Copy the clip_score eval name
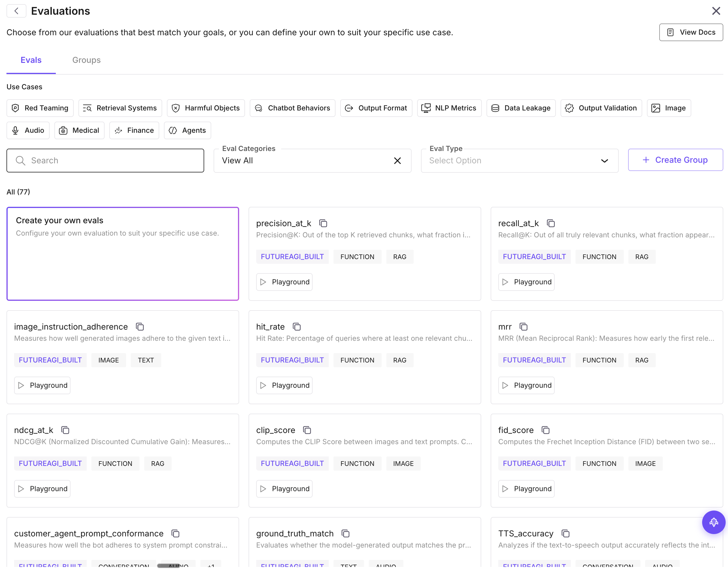The image size is (728, 574). (307, 430)
